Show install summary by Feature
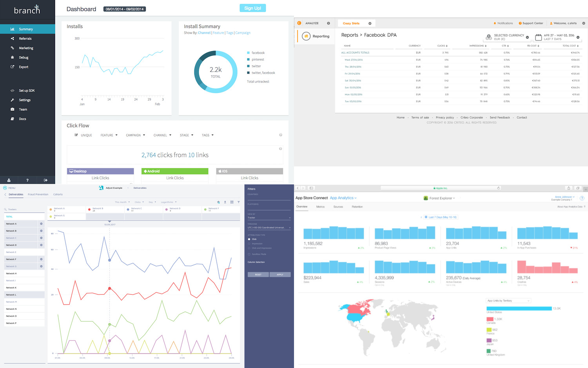The width and height of the screenshot is (588, 368). point(218,33)
